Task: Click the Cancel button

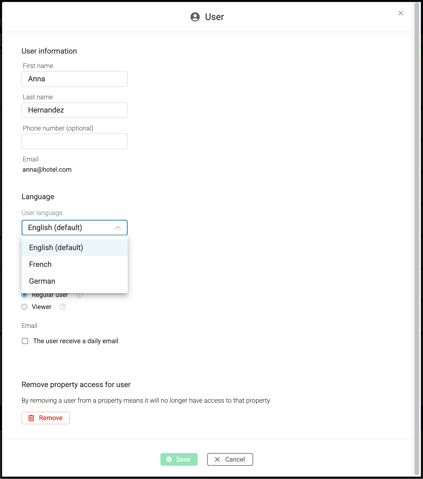Action: pos(230,459)
